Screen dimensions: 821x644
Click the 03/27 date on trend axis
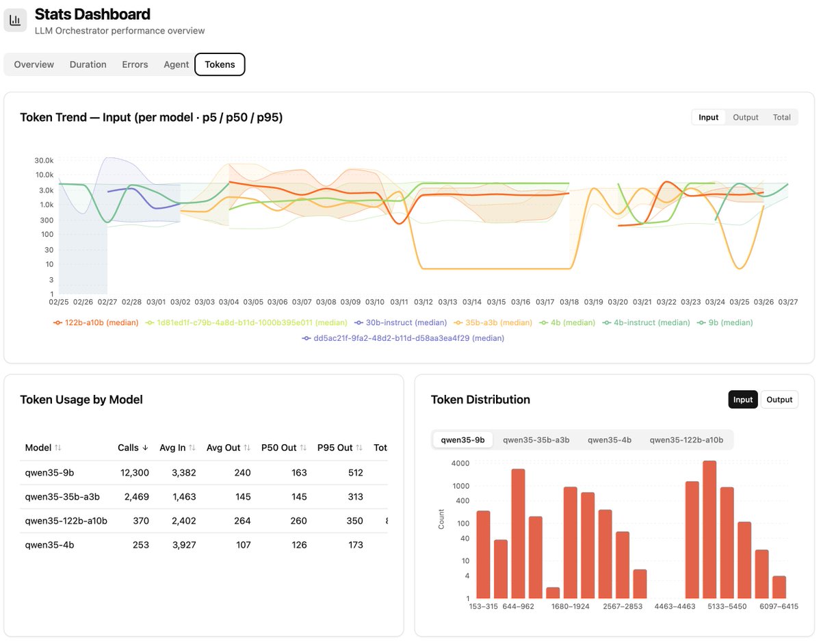pos(788,302)
